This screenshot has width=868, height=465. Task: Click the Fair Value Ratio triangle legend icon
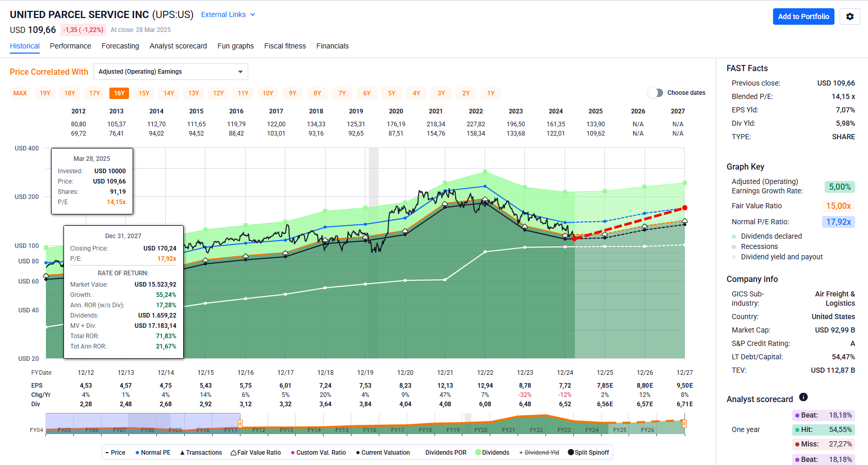(x=234, y=453)
